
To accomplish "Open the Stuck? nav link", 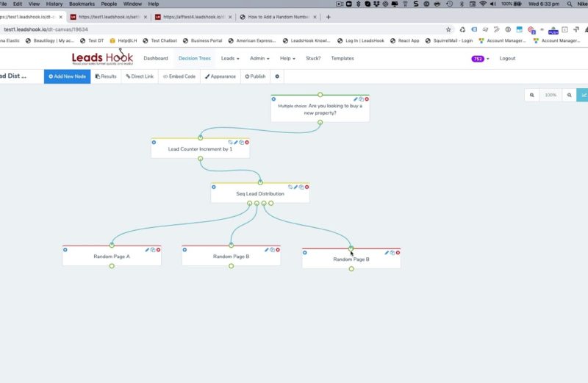I will [x=313, y=58].
